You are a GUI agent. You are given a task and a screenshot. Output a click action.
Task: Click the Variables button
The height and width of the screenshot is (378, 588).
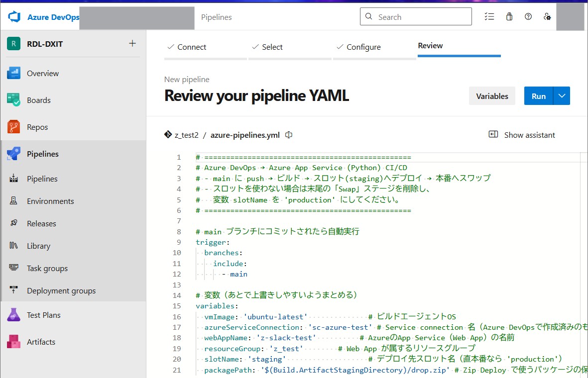[x=492, y=96]
